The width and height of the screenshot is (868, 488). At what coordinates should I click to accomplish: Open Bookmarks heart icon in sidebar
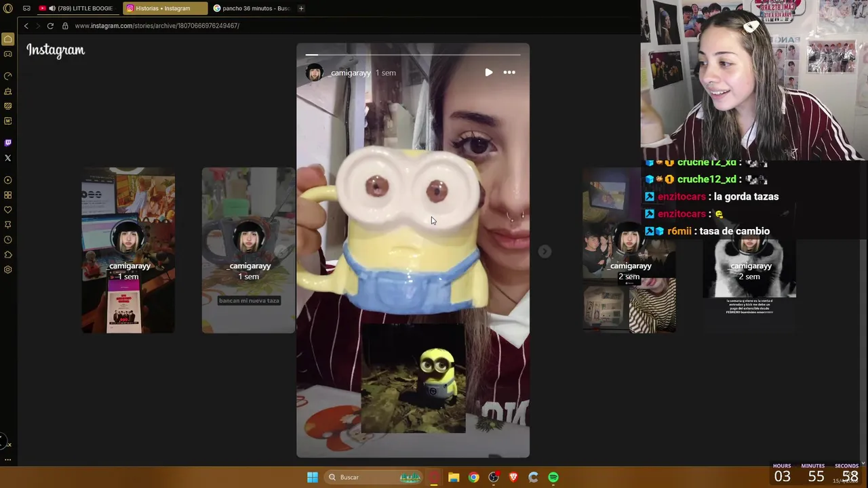8,210
